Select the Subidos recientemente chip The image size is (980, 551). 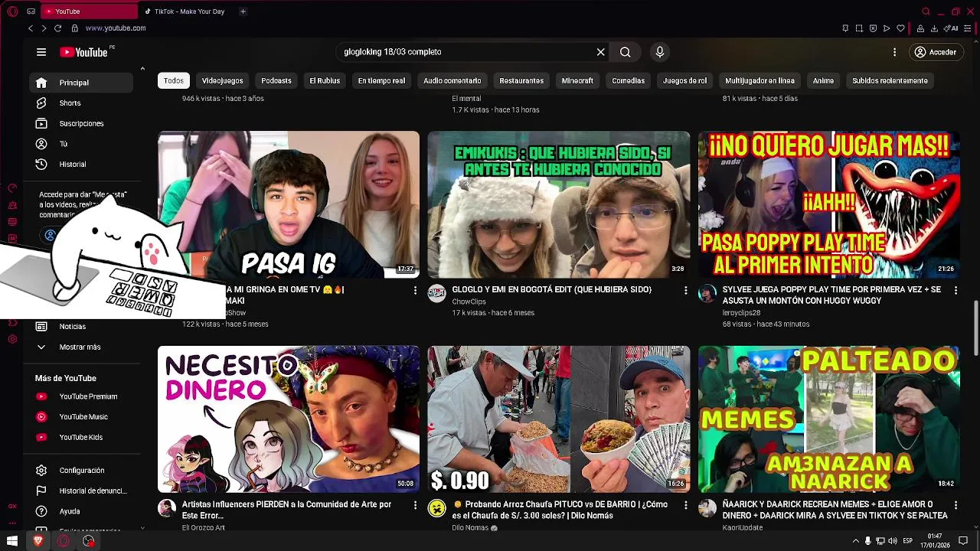coord(890,80)
